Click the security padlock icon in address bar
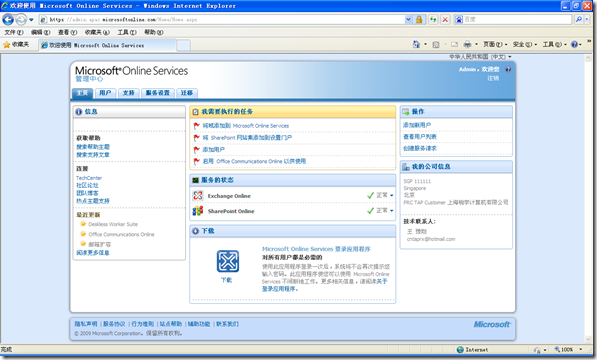The image size is (597, 360). (419, 19)
